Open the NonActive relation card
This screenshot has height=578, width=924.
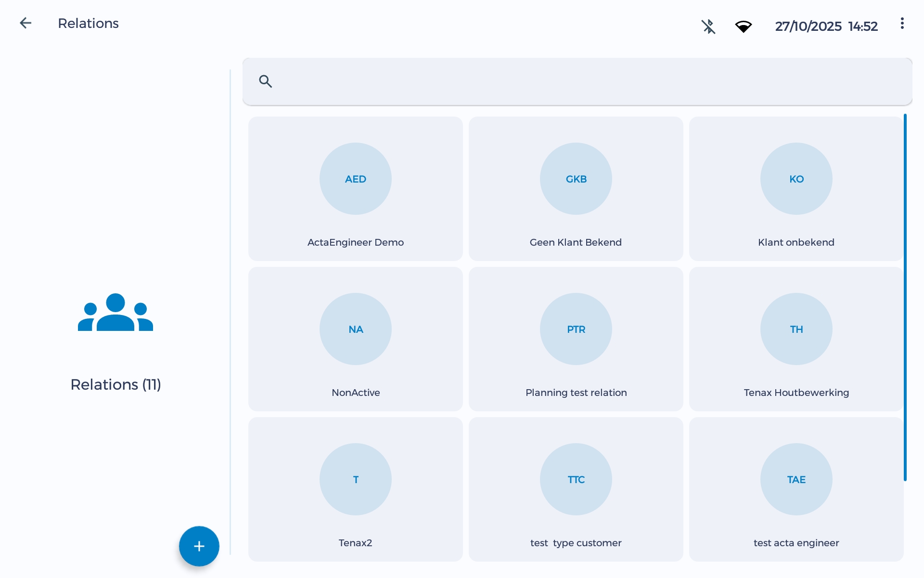(355, 339)
